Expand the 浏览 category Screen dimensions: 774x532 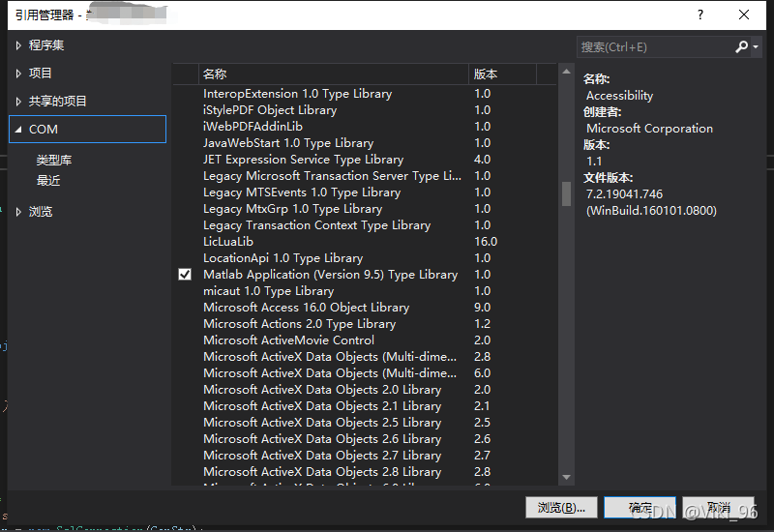(x=18, y=212)
